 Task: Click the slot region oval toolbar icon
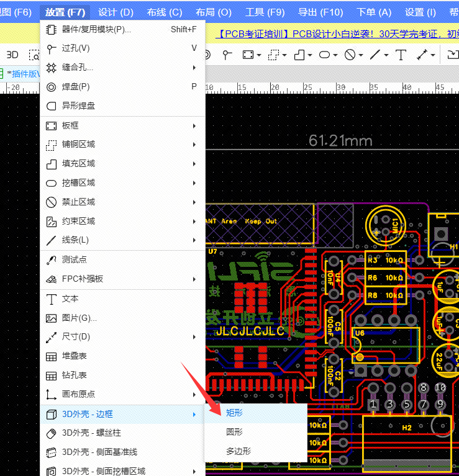[324, 55]
